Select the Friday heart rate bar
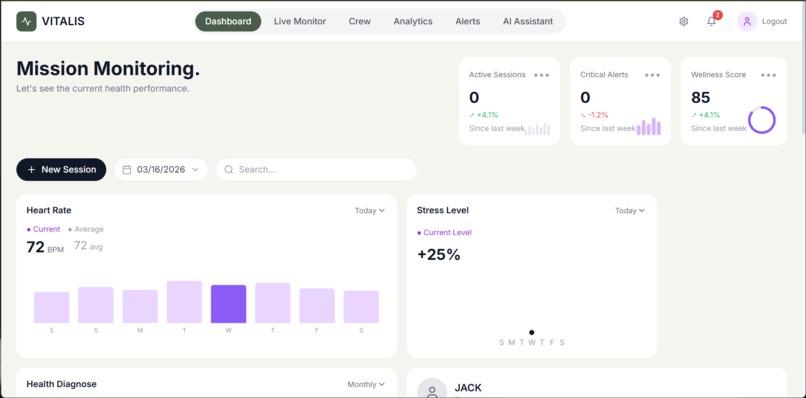 pos(317,306)
